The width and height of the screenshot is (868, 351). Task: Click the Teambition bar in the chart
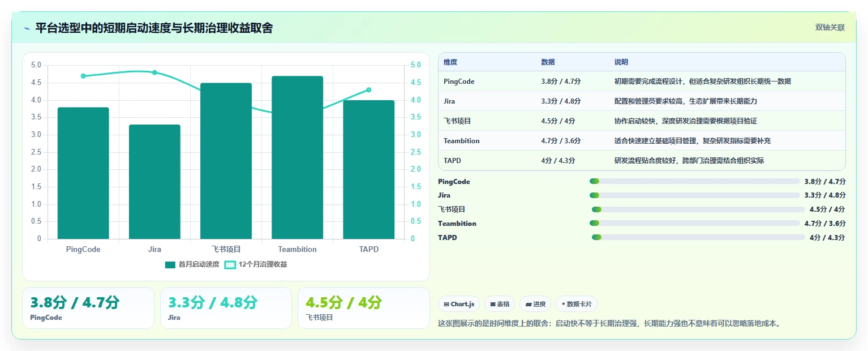[x=297, y=157]
